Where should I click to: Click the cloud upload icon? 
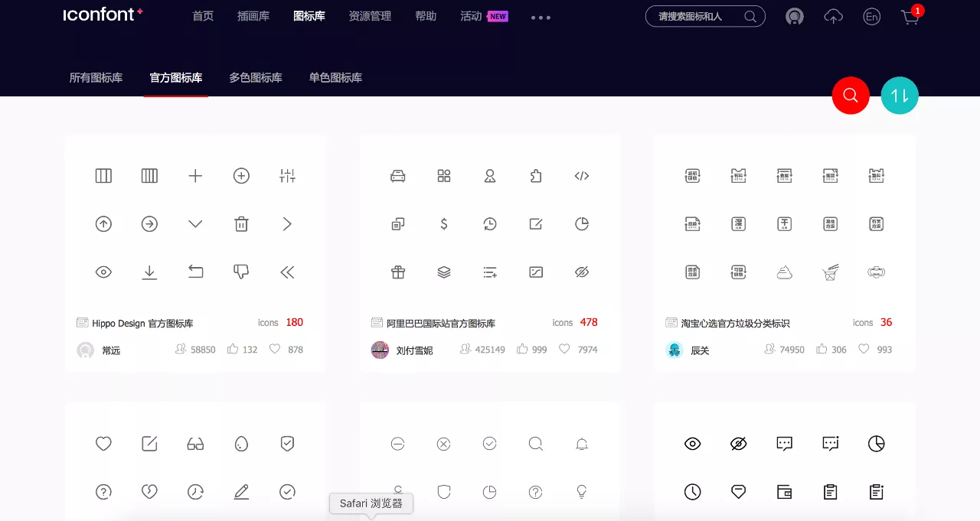pos(833,16)
